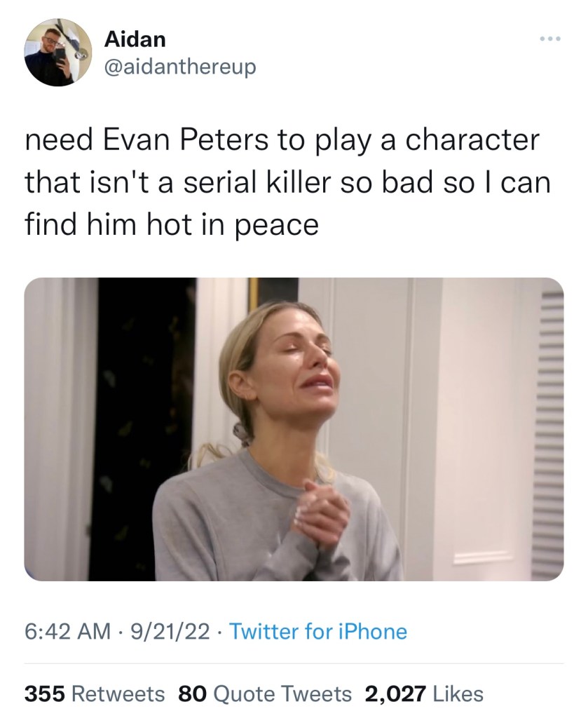View the 355 Retweets list
The image size is (588, 718).
pyautogui.click(x=95, y=693)
